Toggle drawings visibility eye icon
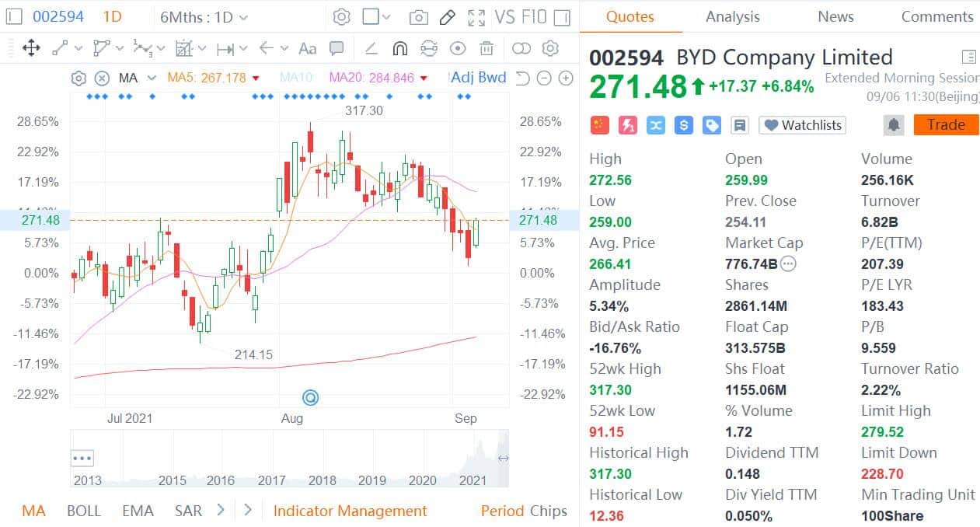 [458, 48]
